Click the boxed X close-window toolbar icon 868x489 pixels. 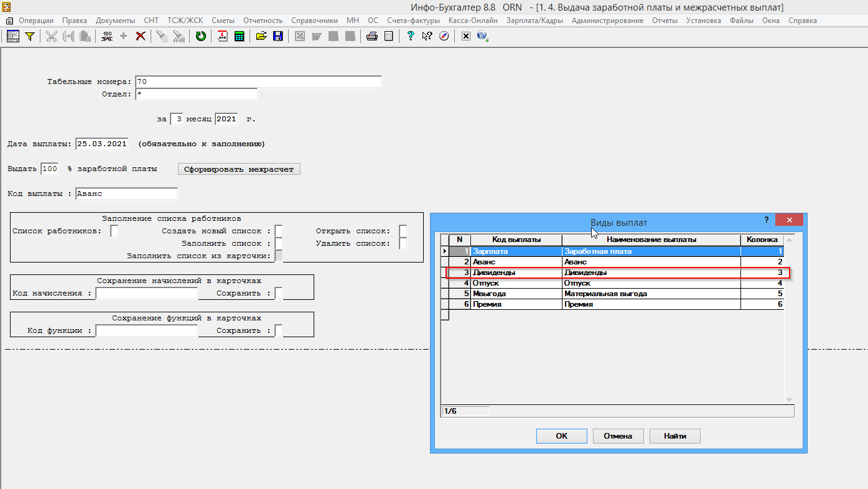click(466, 36)
